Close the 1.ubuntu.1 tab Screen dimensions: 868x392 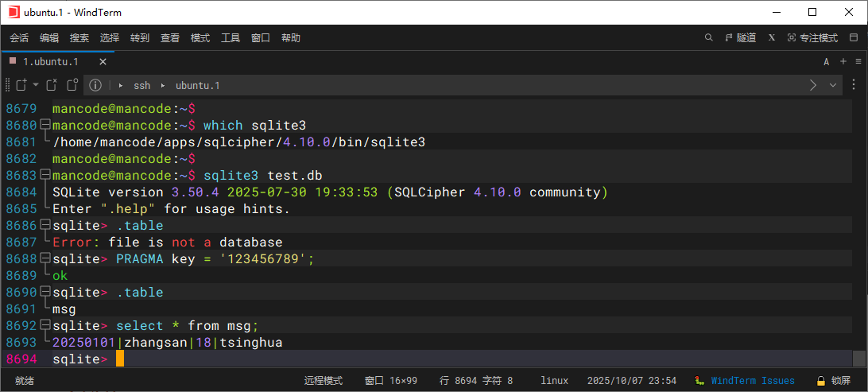[103, 61]
